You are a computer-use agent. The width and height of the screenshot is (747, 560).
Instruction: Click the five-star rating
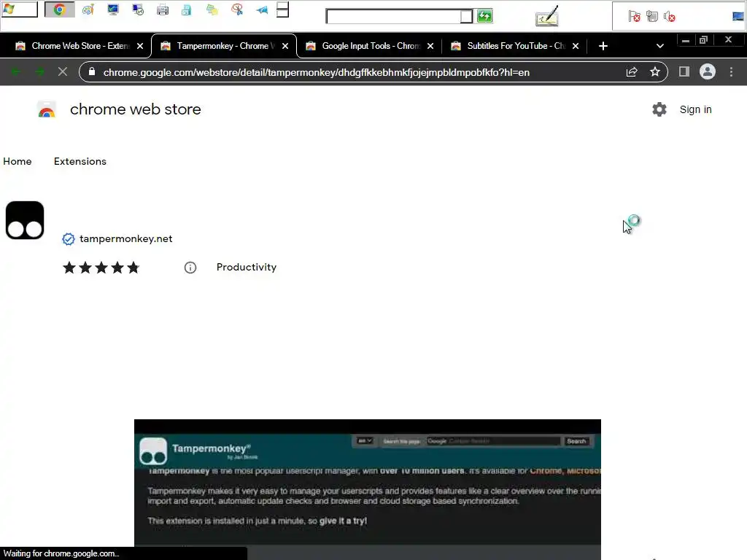[101, 268]
